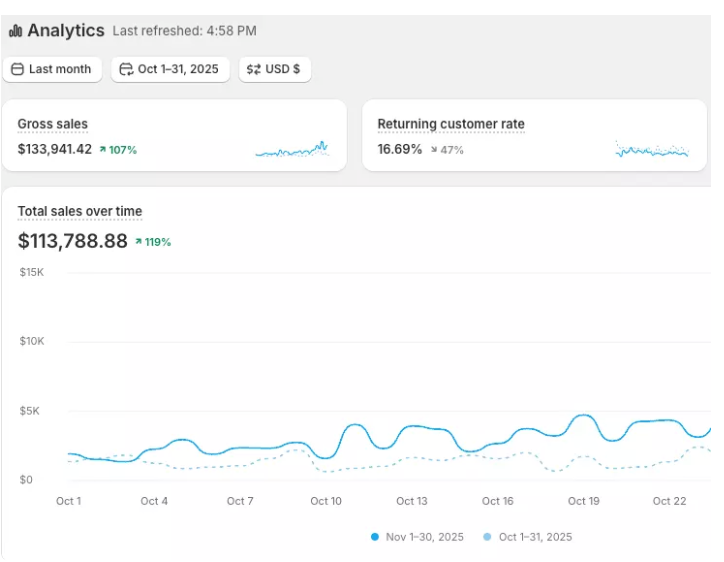
Task: Click the currency exchange icon beside USD
Action: click(253, 69)
